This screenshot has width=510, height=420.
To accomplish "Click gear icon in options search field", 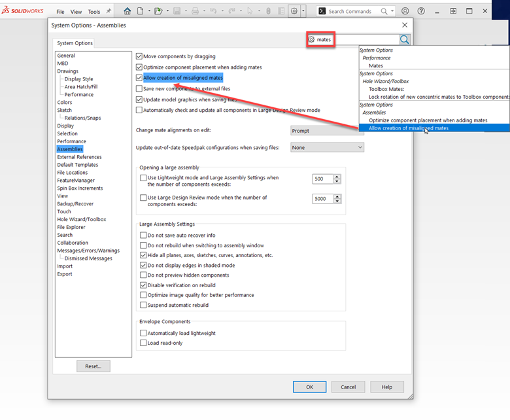I will pos(311,39).
